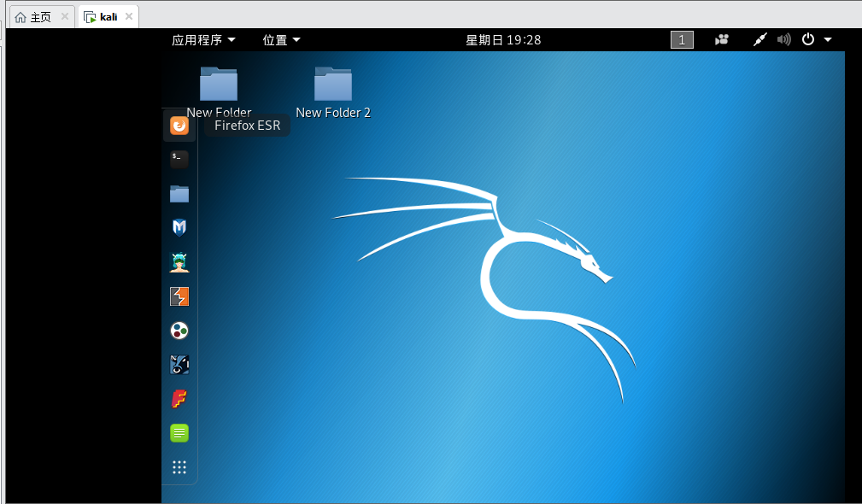
Task: Expand the system menu arrow
Action: click(x=828, y=39)
